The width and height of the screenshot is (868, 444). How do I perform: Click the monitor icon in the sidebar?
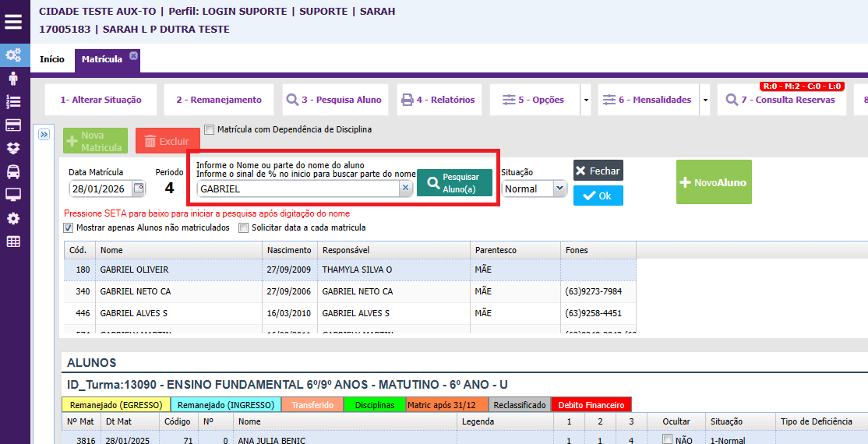[13, 195]
